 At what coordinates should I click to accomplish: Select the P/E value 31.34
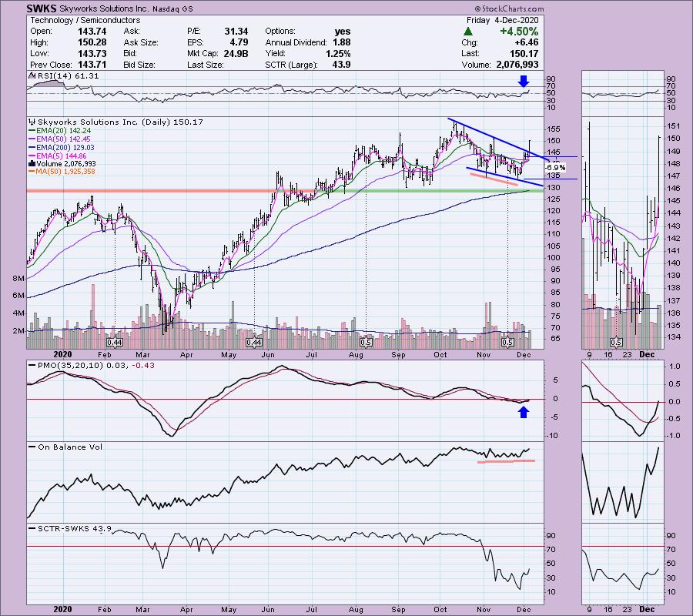[236, 32]
